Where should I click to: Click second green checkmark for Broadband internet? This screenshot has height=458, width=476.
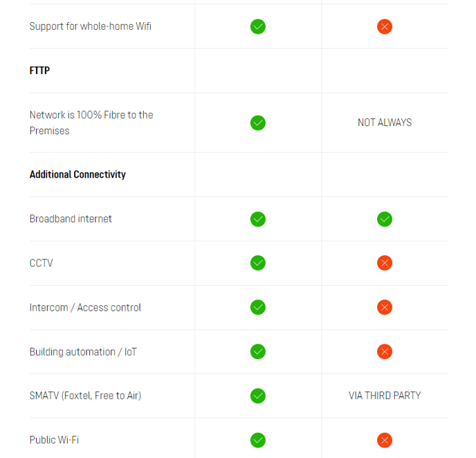point(384,219)
